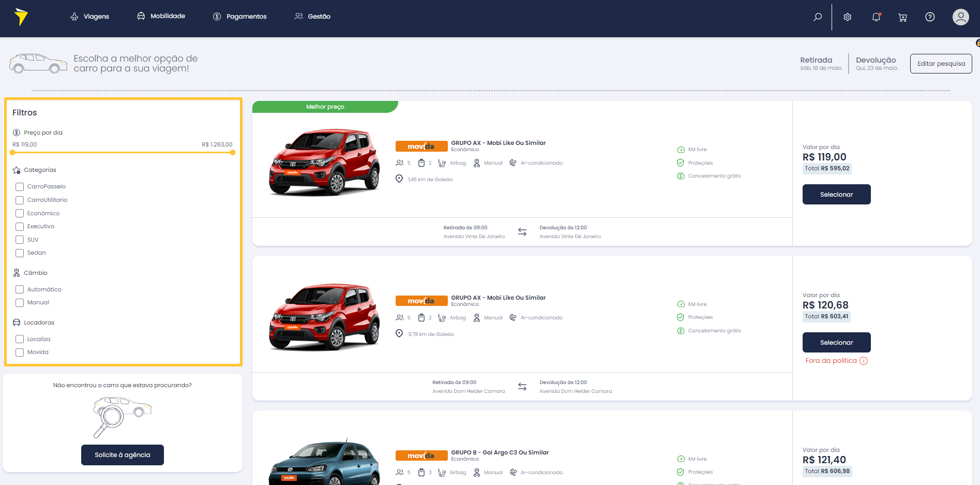Screen dimensions: 980x485
Task: Click Cancelamento grátis icon on R$ 119,00 card
Action: click(681, 176)
